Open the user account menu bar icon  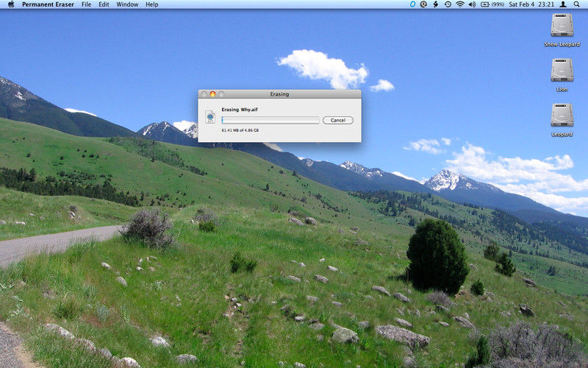click(563, 4)
